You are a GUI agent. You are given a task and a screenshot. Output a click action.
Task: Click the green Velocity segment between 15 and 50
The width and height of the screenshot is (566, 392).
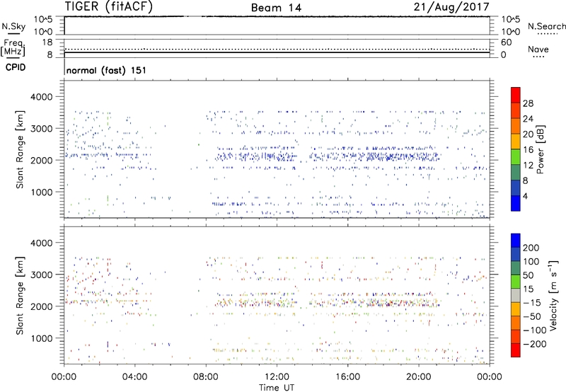click(516, 282)
